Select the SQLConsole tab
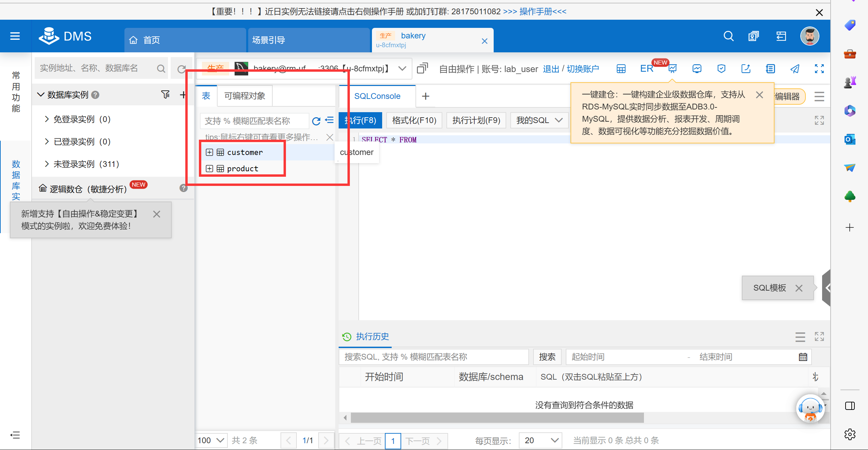Image resolution: width=868 pixels, height=450 pixels. click(x=377, y=96)
